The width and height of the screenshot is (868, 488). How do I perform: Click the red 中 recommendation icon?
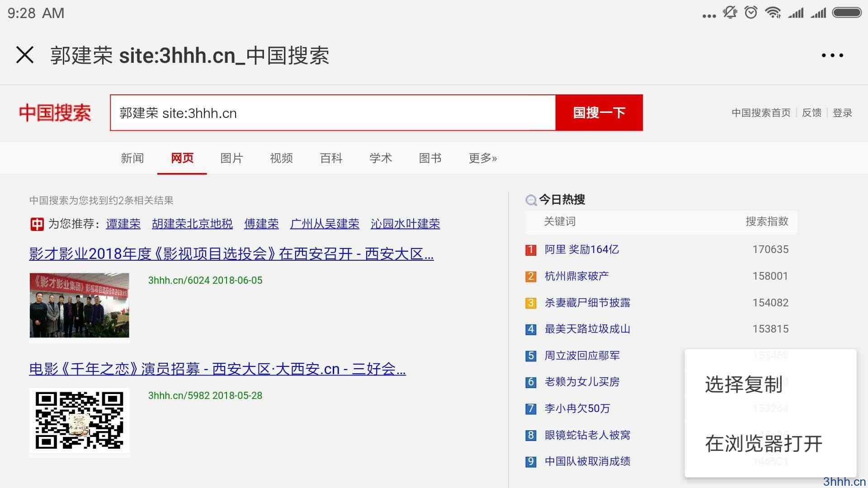[37, 224]
